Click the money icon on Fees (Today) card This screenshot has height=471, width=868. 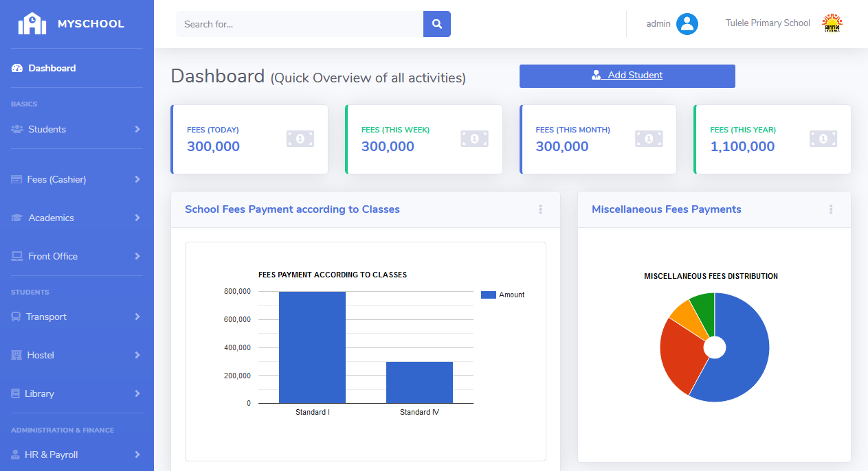(300, 139)
